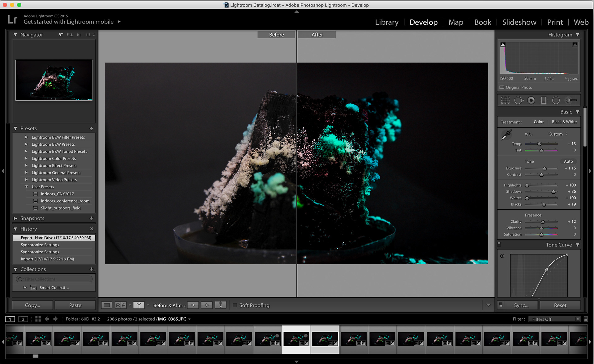
Task: Select the Adjustment Brush tool
Action: 571,100
